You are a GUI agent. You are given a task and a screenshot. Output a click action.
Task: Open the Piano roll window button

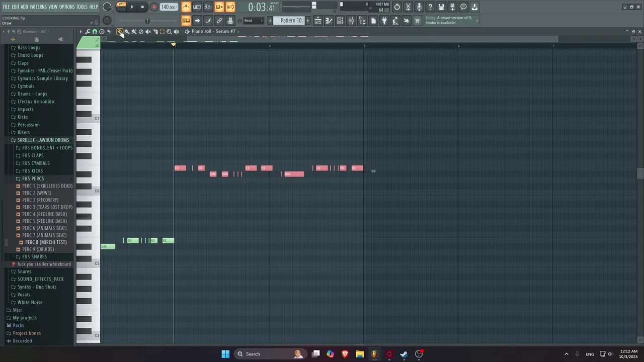329,21
